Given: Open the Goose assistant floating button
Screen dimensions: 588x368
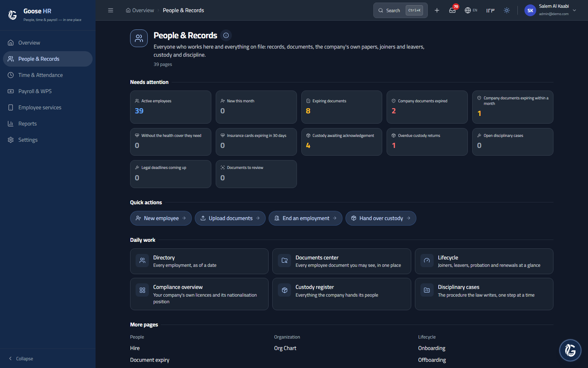Looking at the screenshot, I should [570, 350].
